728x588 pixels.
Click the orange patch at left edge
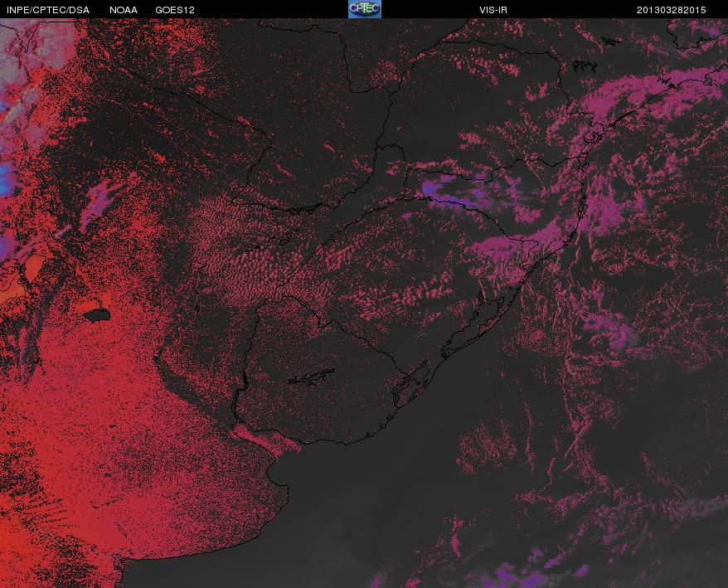pos(35,269)
